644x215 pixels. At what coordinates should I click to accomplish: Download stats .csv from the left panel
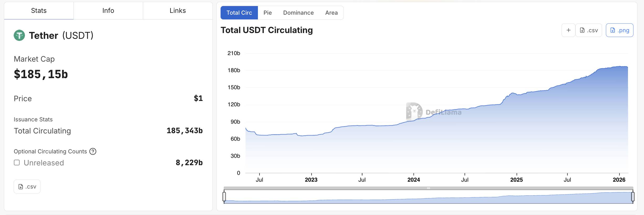[27, 187]
